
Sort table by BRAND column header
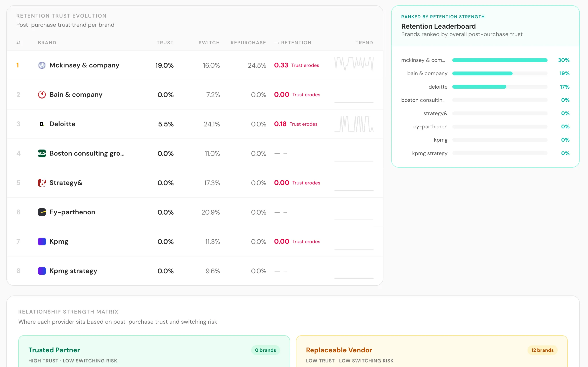point(47,43)
